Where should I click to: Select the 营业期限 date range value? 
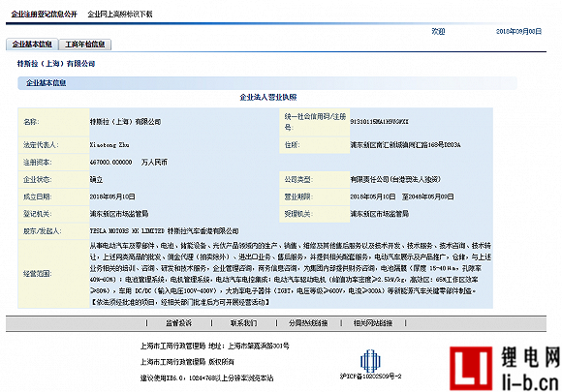coord(402,196)
